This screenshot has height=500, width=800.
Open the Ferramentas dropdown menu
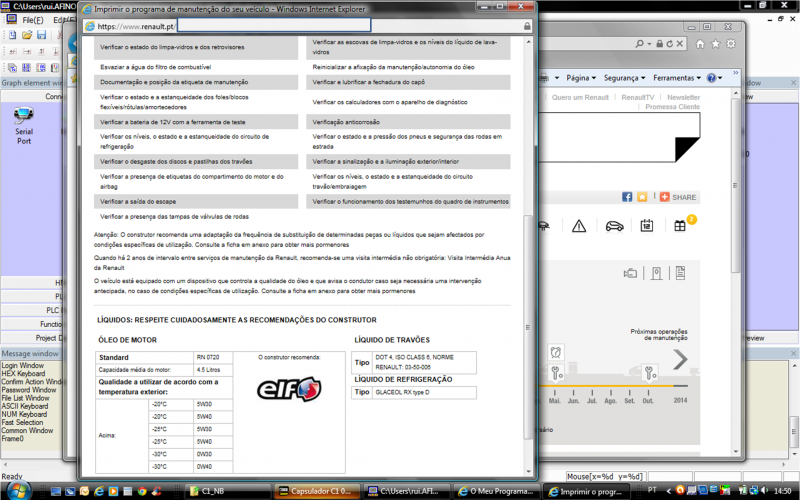pos(676,77)
